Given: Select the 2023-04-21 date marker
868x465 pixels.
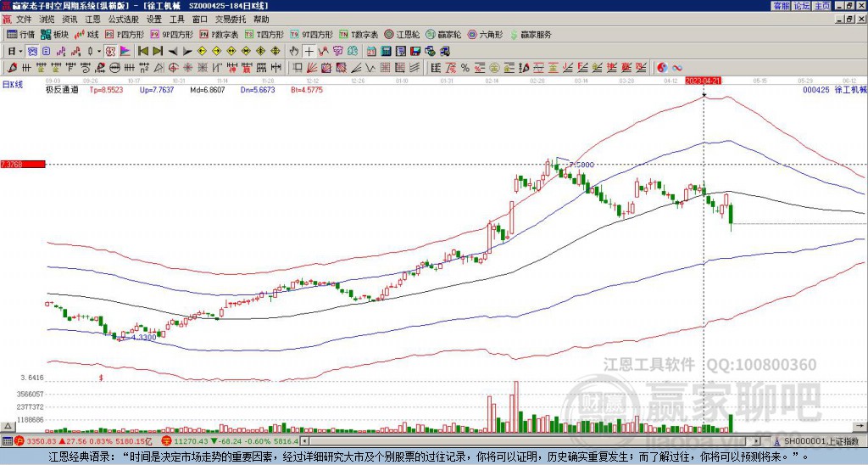Looking at the screenshot, I should (x=704, y=81).
